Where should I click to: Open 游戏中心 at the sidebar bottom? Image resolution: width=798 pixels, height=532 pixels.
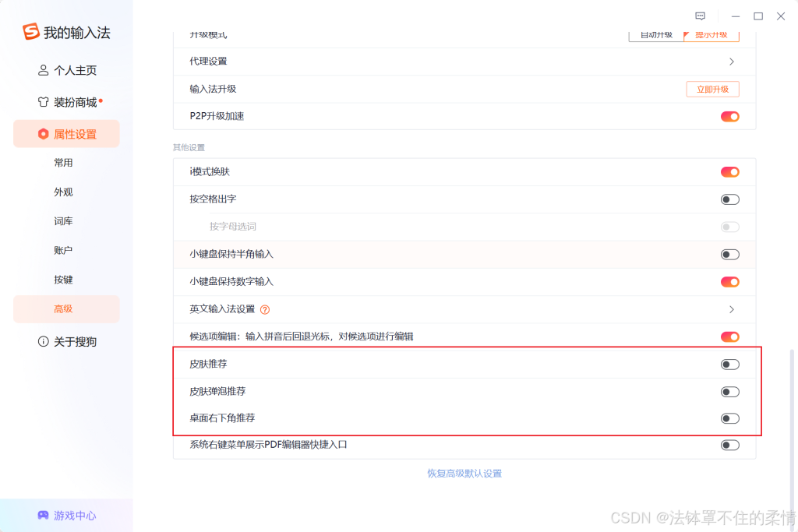pyautogui.click(x=66, y=515)
